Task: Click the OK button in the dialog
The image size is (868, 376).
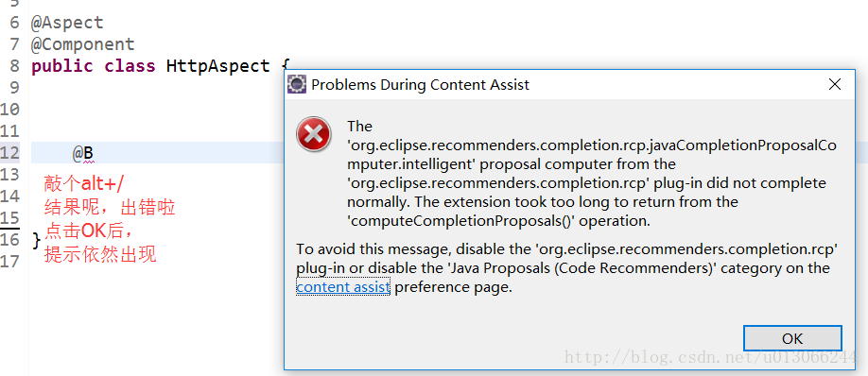Action: [x=792, y=338]
